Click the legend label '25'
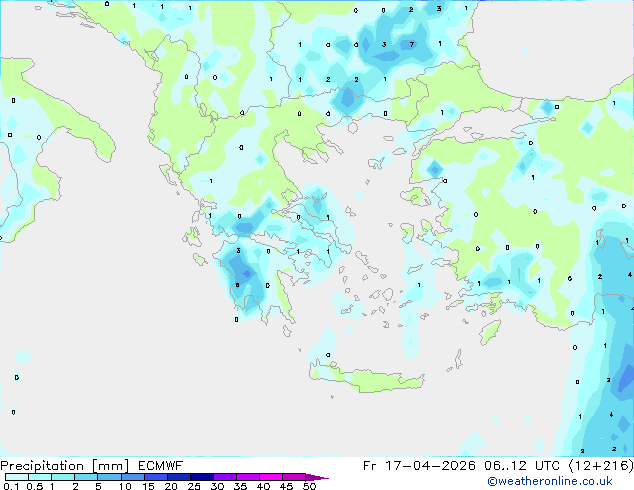This screenshot has height=490, width=634. (194, 486)
